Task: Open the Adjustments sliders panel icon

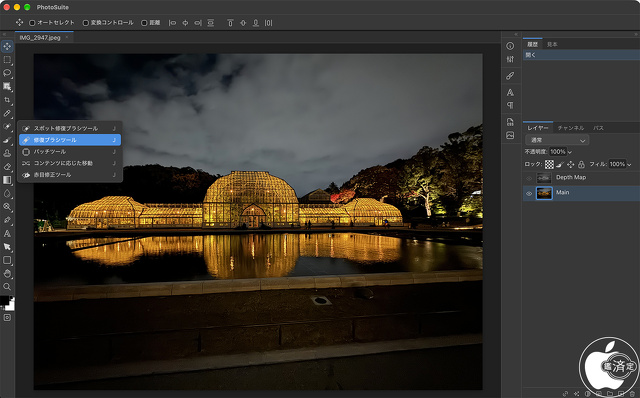Action: pyautogui.click(x=510, y=59)
